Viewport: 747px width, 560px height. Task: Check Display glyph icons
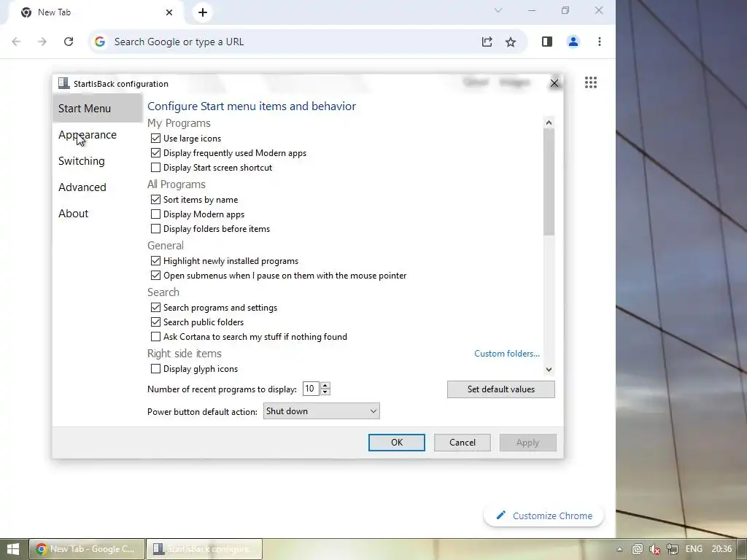click(156, 369)
